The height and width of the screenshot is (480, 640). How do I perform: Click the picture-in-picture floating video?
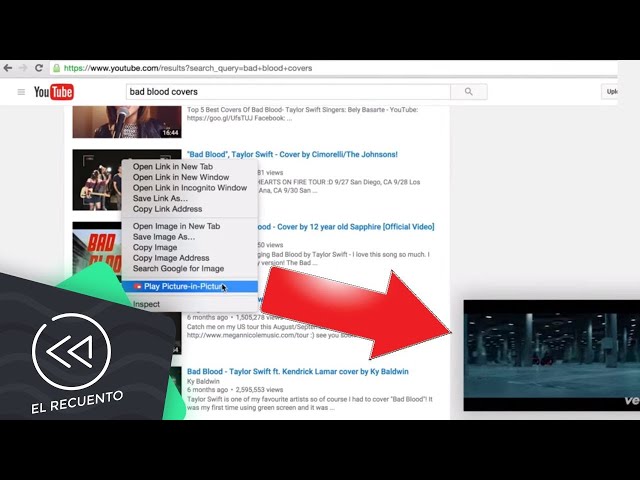pyautogui.click(x=551, y=356)
